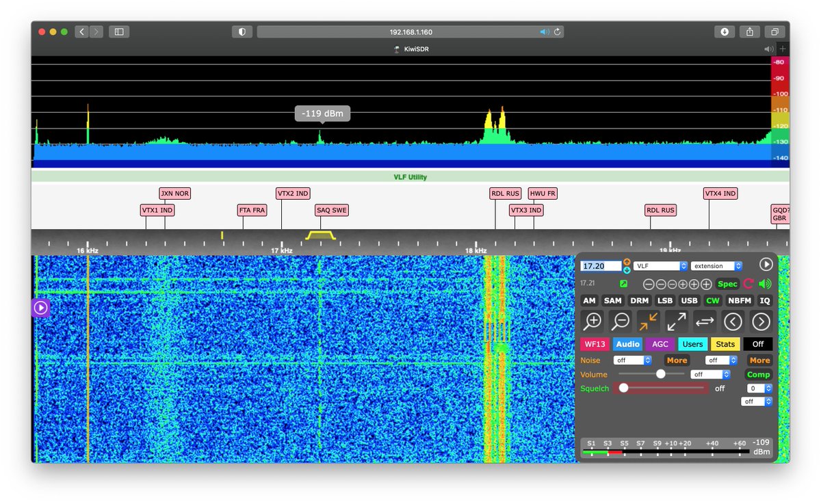821x504 pixels.
Task: Reload page using address bar icon
Action: pyautogui.click(x=558, y=31)
